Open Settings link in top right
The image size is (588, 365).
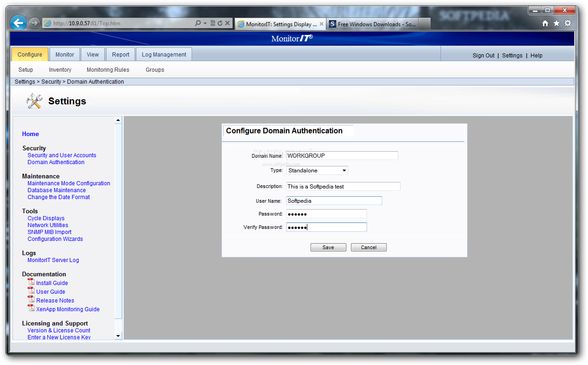(512, 55)
